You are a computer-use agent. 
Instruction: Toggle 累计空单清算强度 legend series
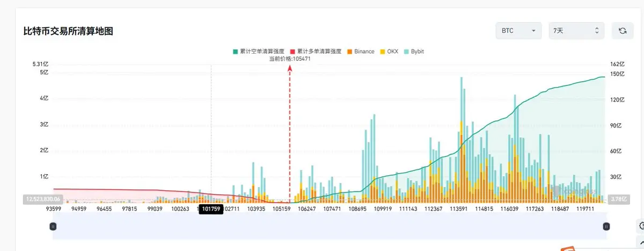tap(259, 51)
